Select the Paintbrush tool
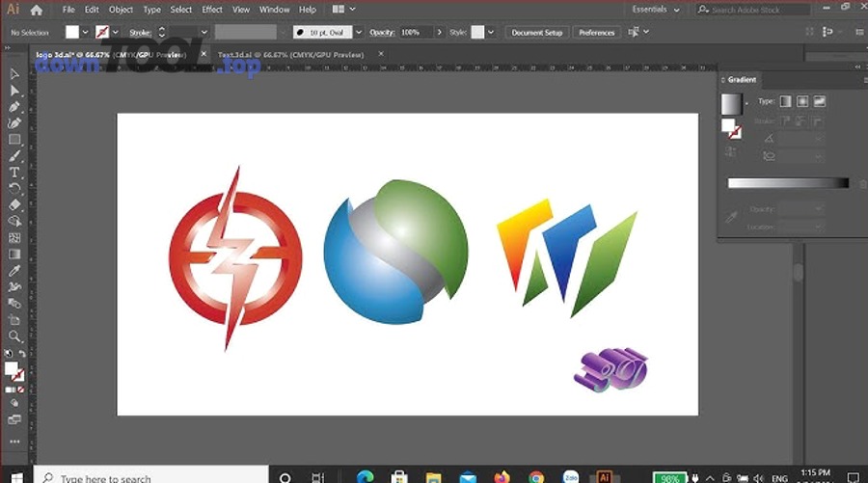The image size is (868, 483). (x=14, y=156)
